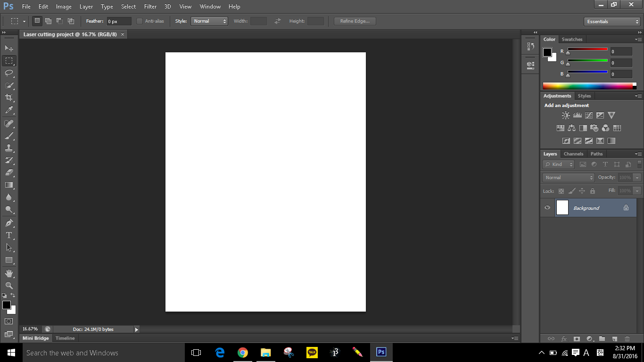Click the color spectrum ramp
The width and height of the screenshot is (644, 362).
click(587, 86)
